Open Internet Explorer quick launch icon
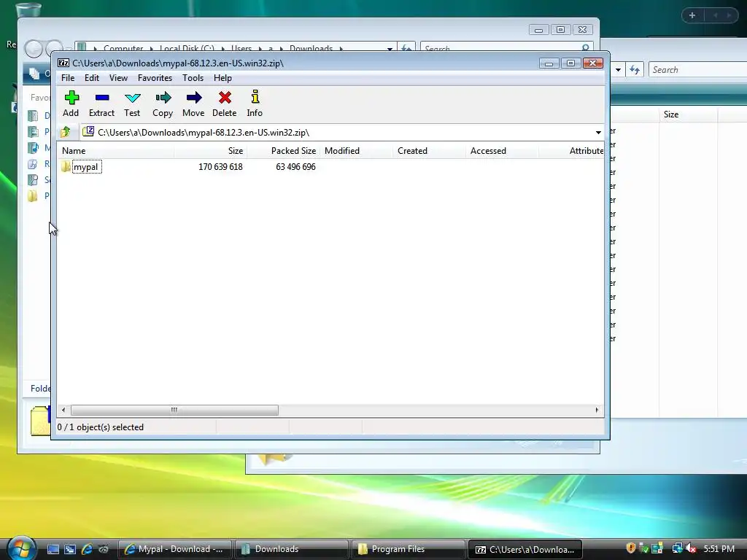 87,549
